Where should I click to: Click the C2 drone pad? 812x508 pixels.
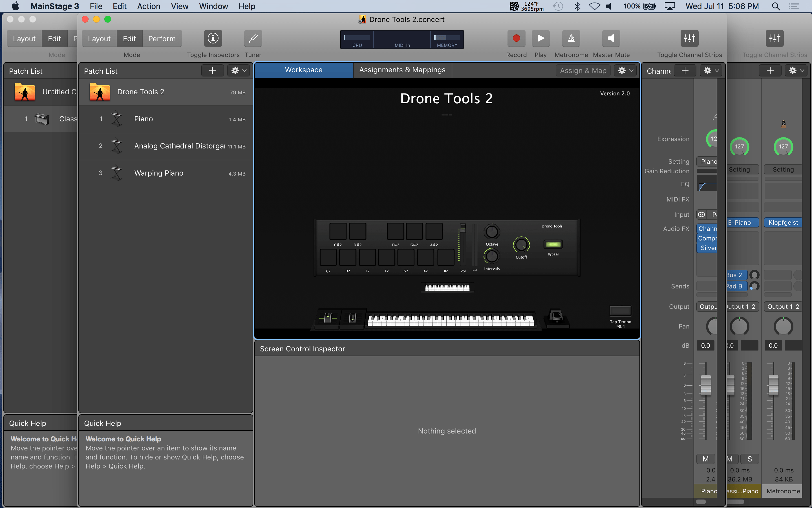tap(328, 257)
